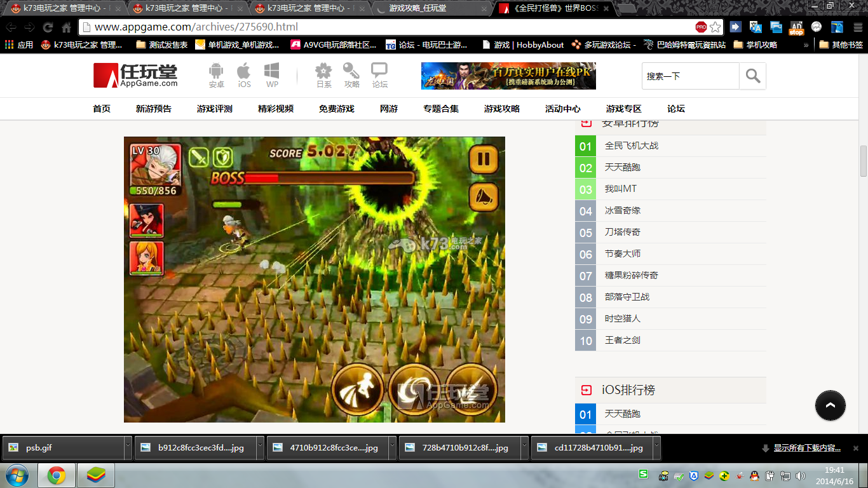Click the AD stop extension icon

click(x=796, y=27)
